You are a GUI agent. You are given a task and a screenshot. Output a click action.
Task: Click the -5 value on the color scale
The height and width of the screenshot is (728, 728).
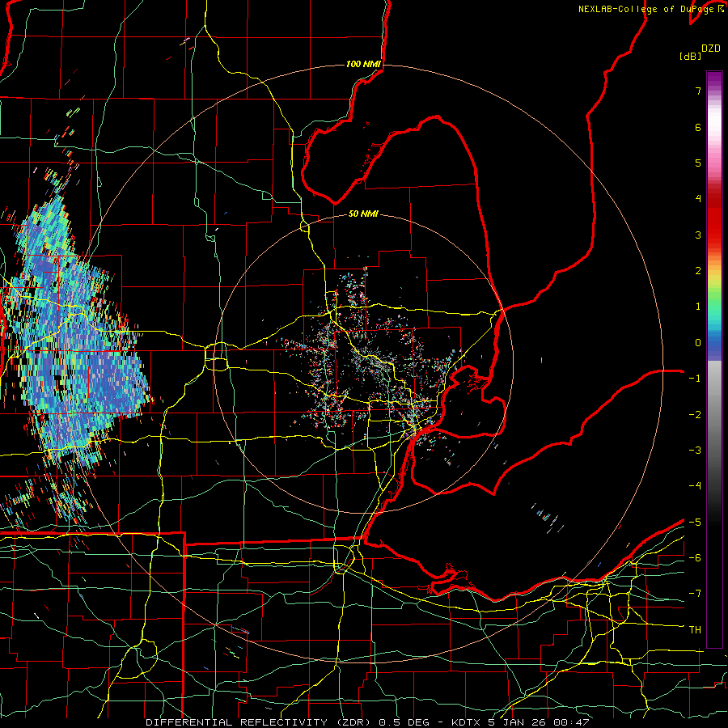(695, 522)
